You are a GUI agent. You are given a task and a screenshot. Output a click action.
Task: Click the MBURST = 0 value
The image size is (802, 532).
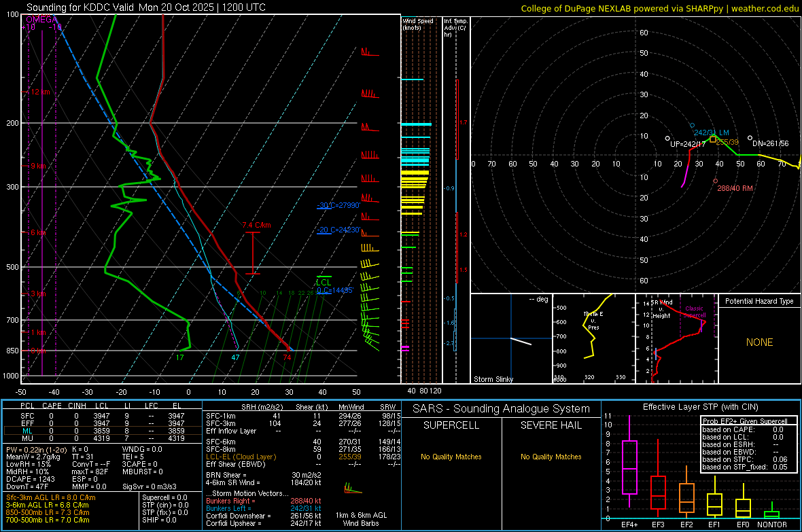click(142, 472)
